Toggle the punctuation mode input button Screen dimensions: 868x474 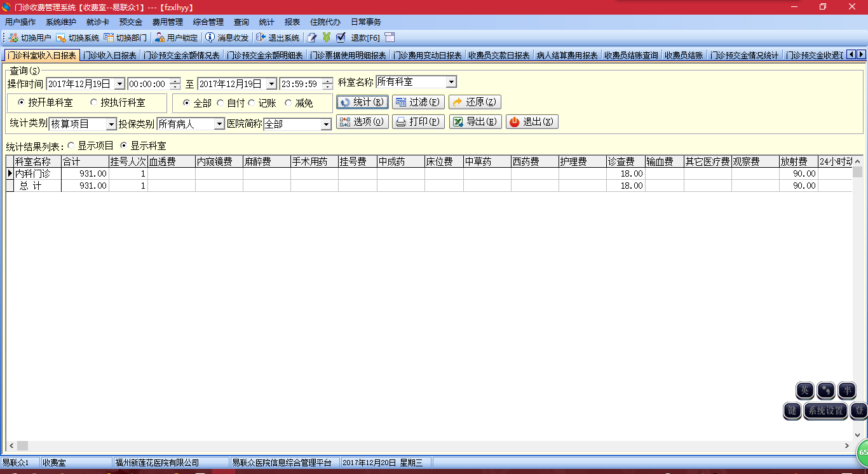click(826, 390)
